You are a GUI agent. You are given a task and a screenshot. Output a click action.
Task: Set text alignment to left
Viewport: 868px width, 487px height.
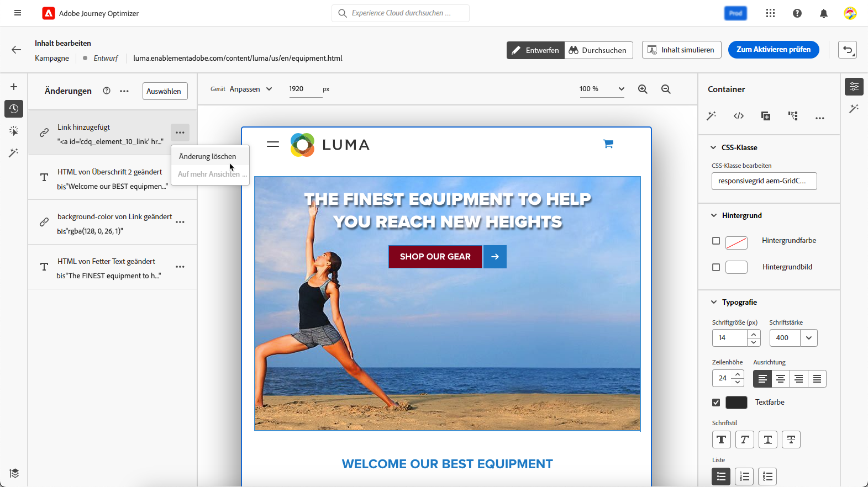(762, 379)
